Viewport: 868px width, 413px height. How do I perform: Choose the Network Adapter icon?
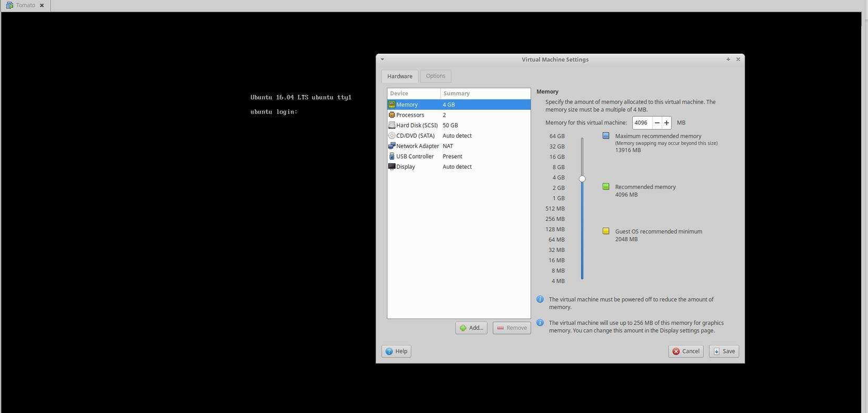391,146
